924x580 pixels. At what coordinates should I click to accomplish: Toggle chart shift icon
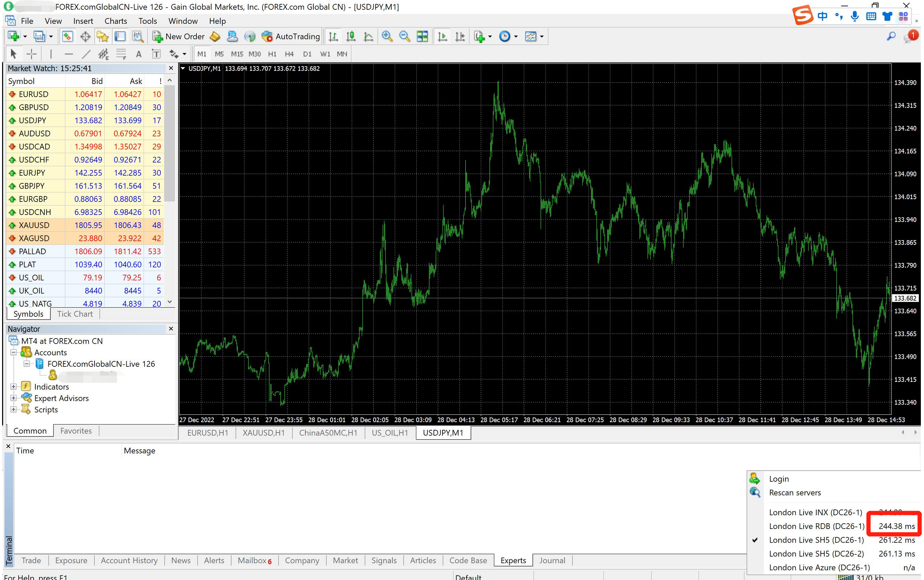pyautogui.click(x=460, y=36)
